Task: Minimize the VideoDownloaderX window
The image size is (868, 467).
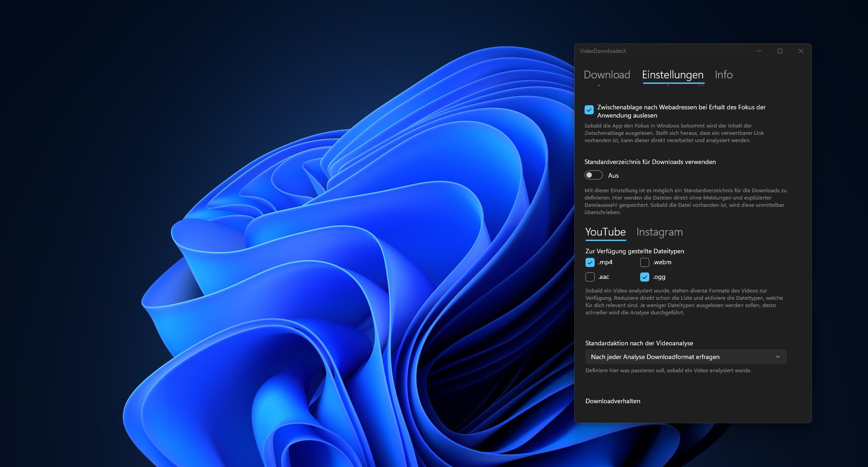Action: 759,51
